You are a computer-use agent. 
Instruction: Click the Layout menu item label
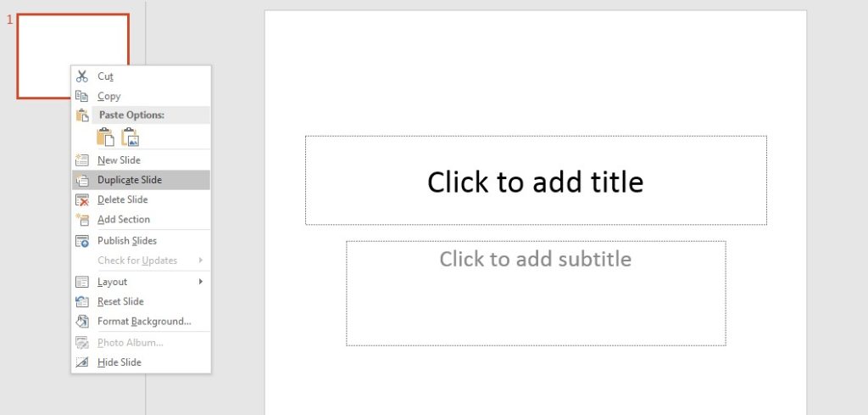coord(112,282)
